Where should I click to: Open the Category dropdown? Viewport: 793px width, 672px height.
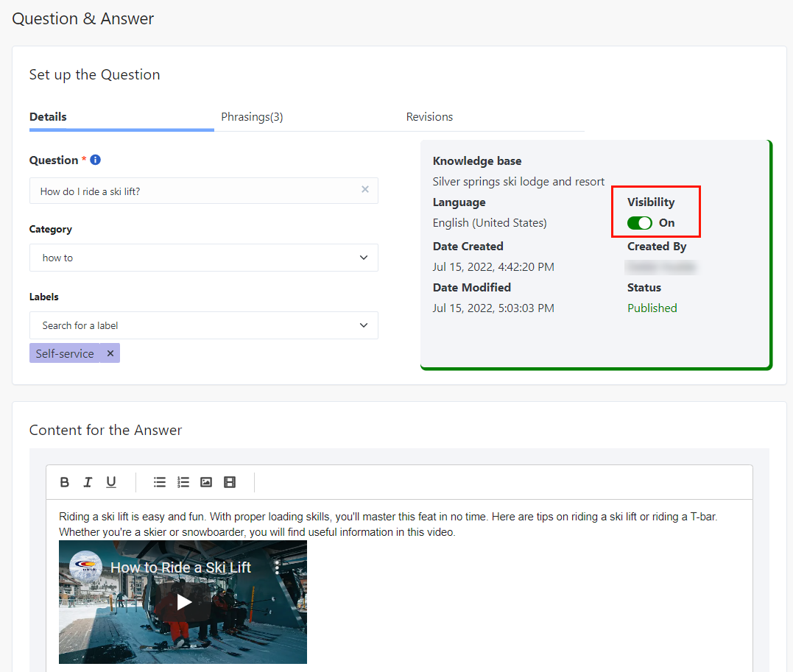[x=204, y=258]
